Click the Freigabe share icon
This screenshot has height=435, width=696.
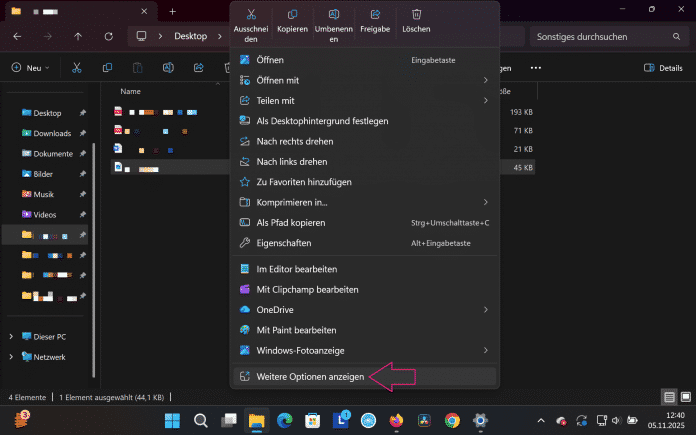pos(375,15)
